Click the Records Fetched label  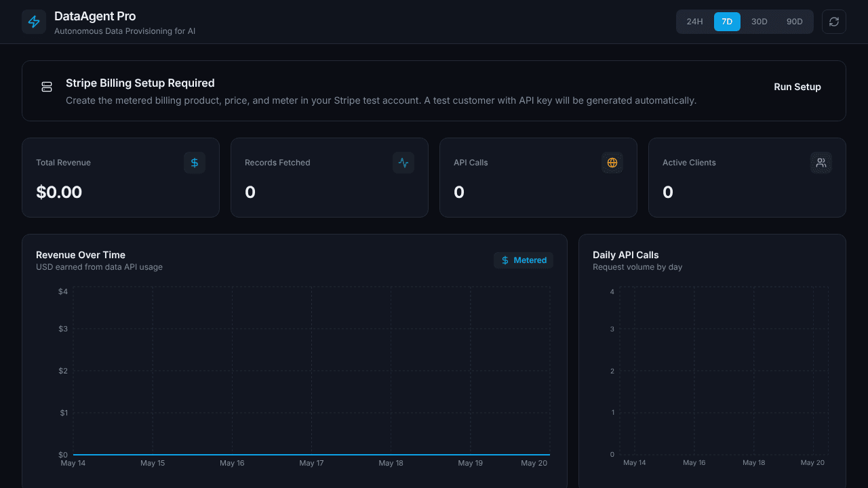(277, 163)
